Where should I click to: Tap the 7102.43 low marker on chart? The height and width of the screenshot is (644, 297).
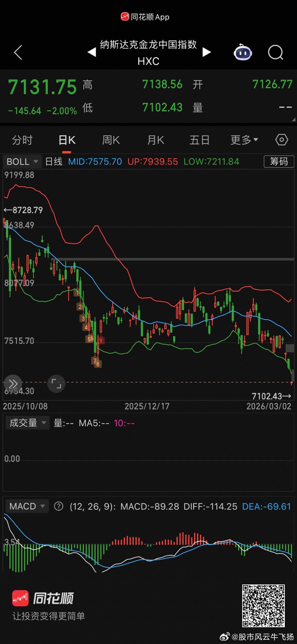(x=271, y=396)
